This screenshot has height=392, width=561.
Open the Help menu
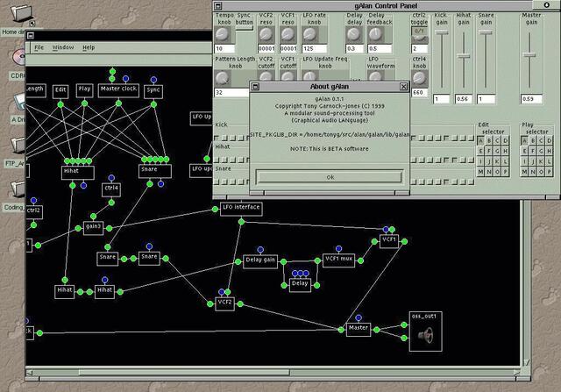pyautogui.click(x=89, y=46)
